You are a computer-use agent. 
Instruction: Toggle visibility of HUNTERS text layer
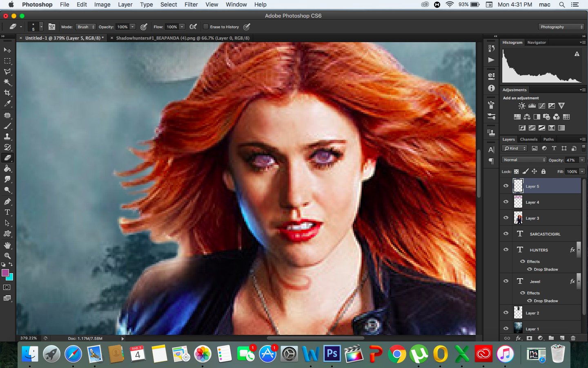(x=506, y=249)
